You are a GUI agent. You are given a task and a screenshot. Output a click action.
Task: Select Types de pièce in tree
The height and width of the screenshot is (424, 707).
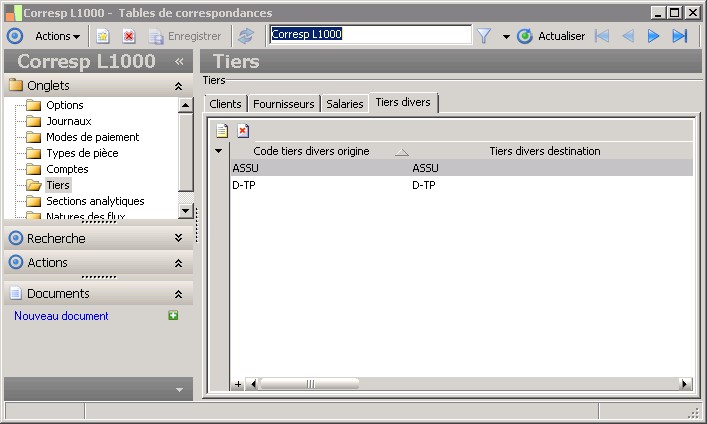coord(82,153)
